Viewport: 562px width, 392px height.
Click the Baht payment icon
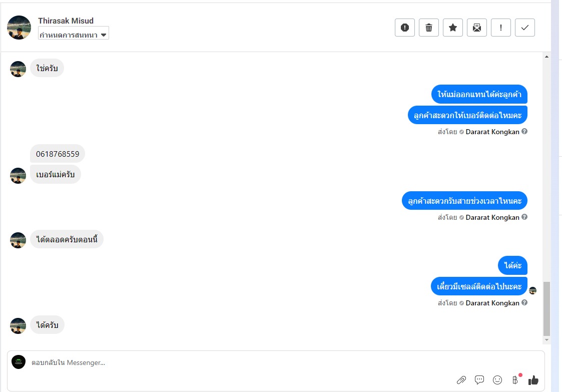515,380
